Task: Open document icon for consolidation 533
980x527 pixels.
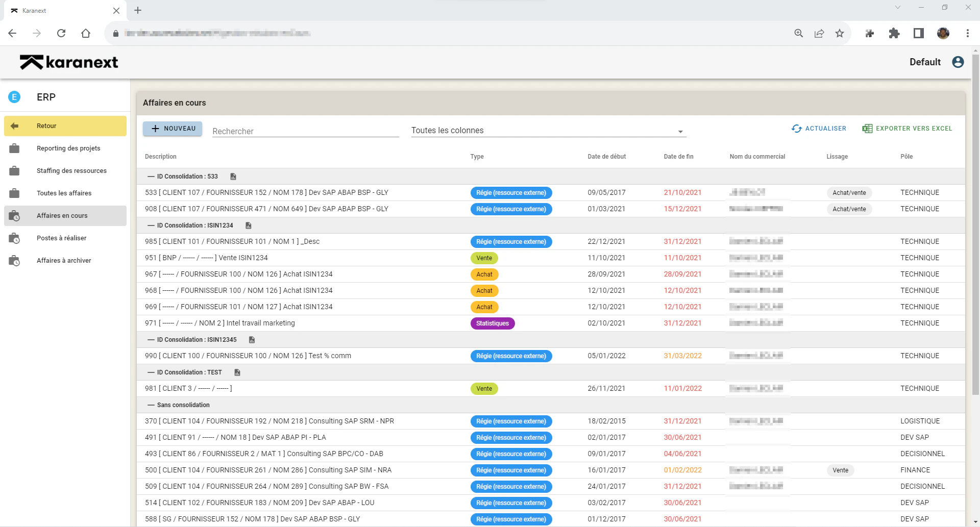Action: point(233,177)
